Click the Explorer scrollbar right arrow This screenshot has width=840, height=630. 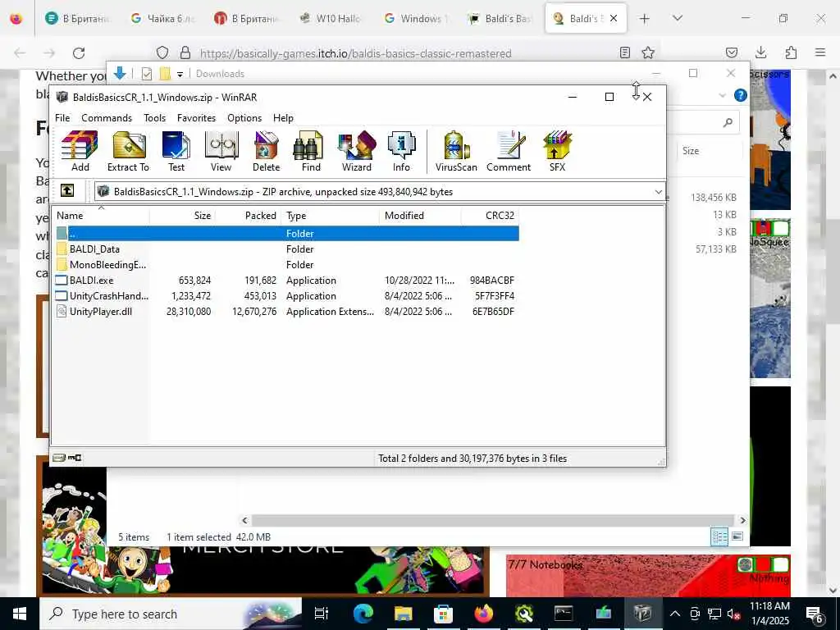[742, 520]
